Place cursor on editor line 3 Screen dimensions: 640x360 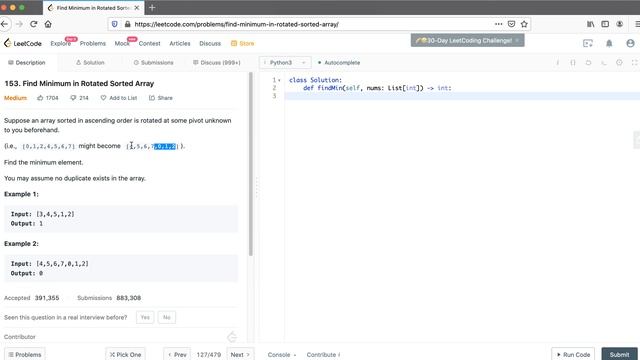pos(461,96)
